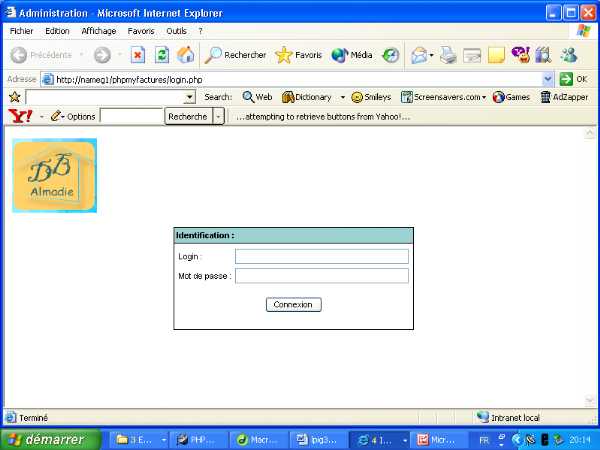Open the Windows Messenger people icon
Image resolution: width=600 pixels, height=450 pixels.
(x=569, y=55)
